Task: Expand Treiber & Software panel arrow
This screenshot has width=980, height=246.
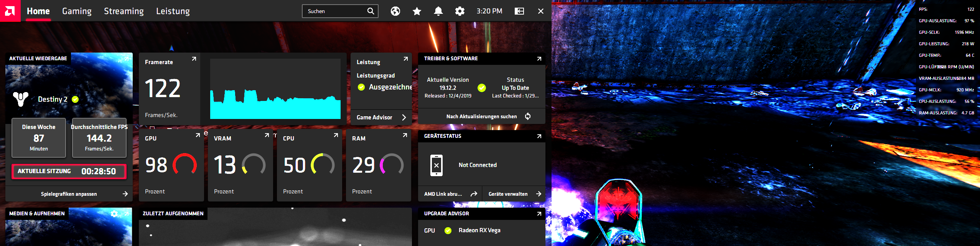Action: 539,59
